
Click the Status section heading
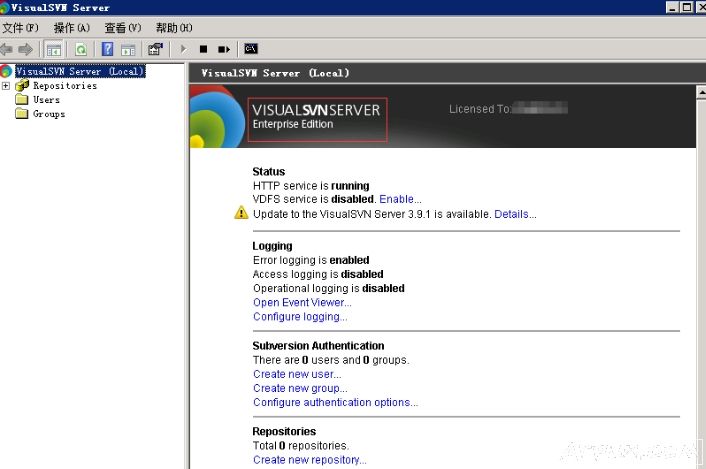click(x=269, y=171)
